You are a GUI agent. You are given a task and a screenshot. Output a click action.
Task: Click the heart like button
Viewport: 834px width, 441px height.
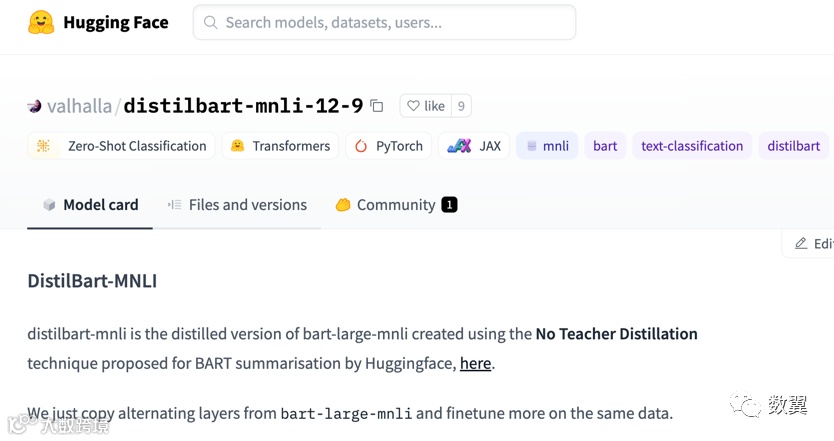426,106
